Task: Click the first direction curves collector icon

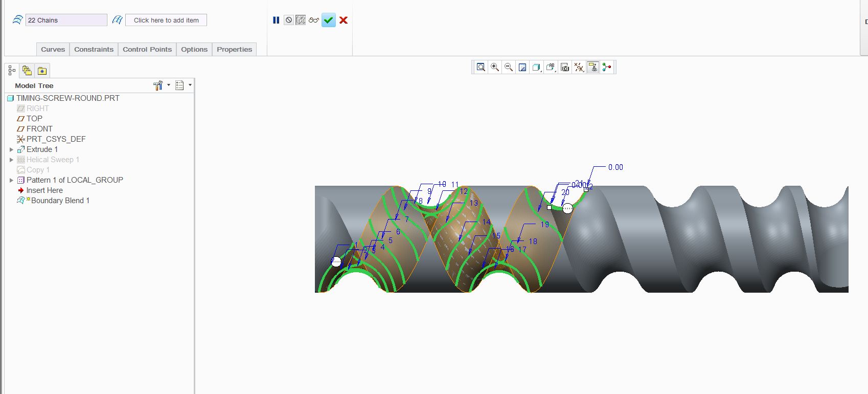Action: point(17,20)
